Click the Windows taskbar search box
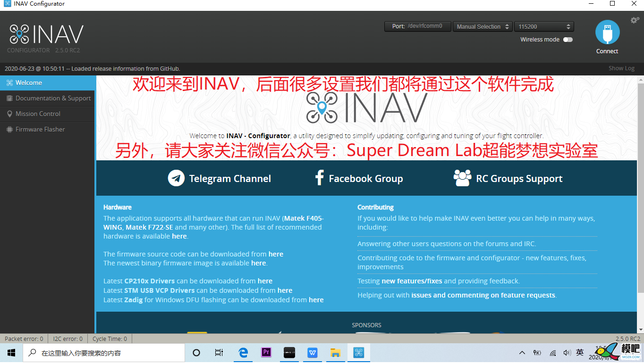Screen dimensions: 644x364 point(104,353)
